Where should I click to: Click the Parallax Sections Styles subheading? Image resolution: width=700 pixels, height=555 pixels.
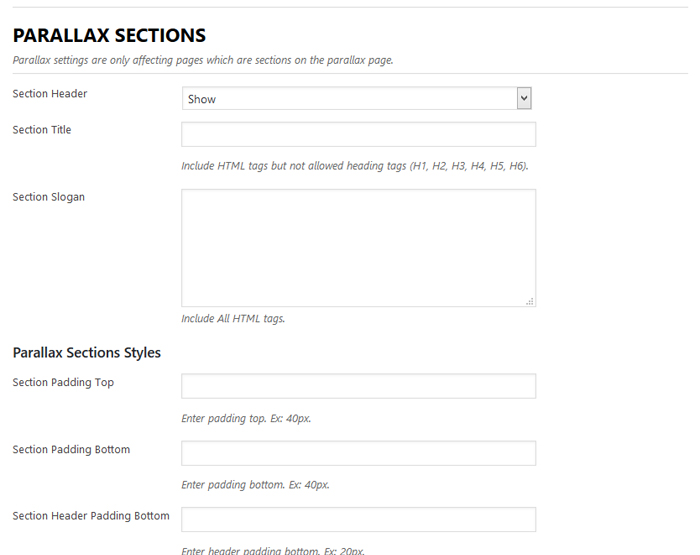point(87,353)
